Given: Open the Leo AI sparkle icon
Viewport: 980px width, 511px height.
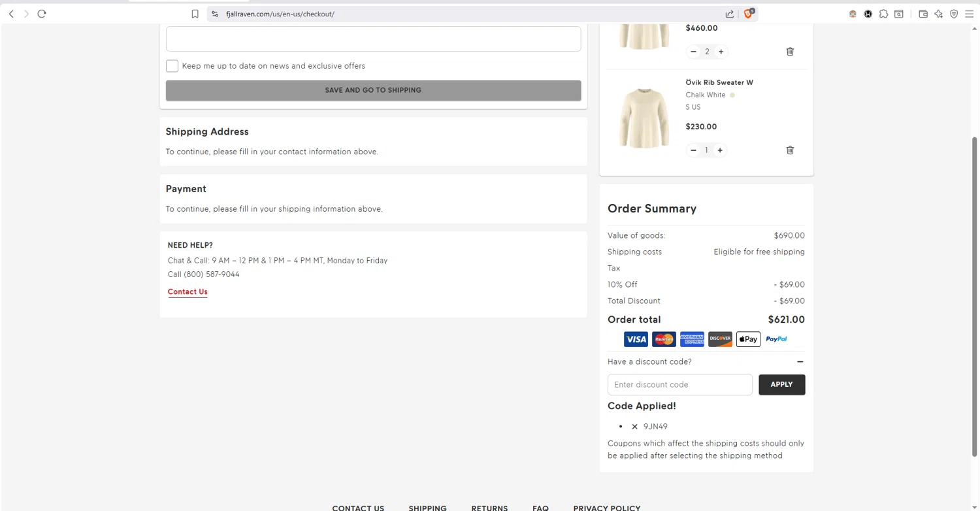Looking at the screenshot, I should point(939,14).
